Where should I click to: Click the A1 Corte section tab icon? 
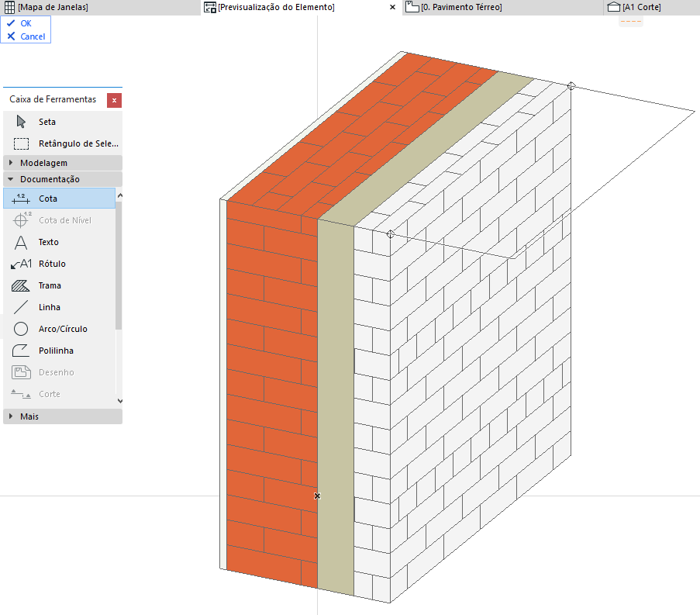click(x=614, y=7)
